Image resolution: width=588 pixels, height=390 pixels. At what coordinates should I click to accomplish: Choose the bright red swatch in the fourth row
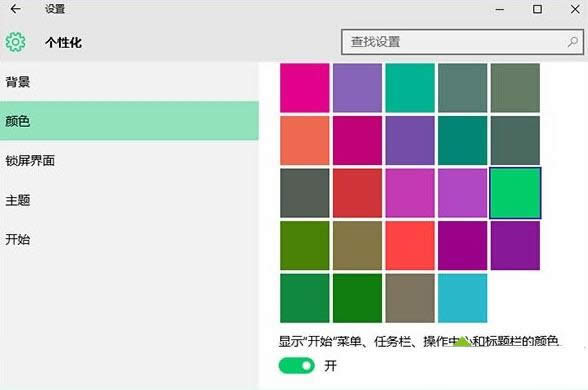[x=410, y=245]
